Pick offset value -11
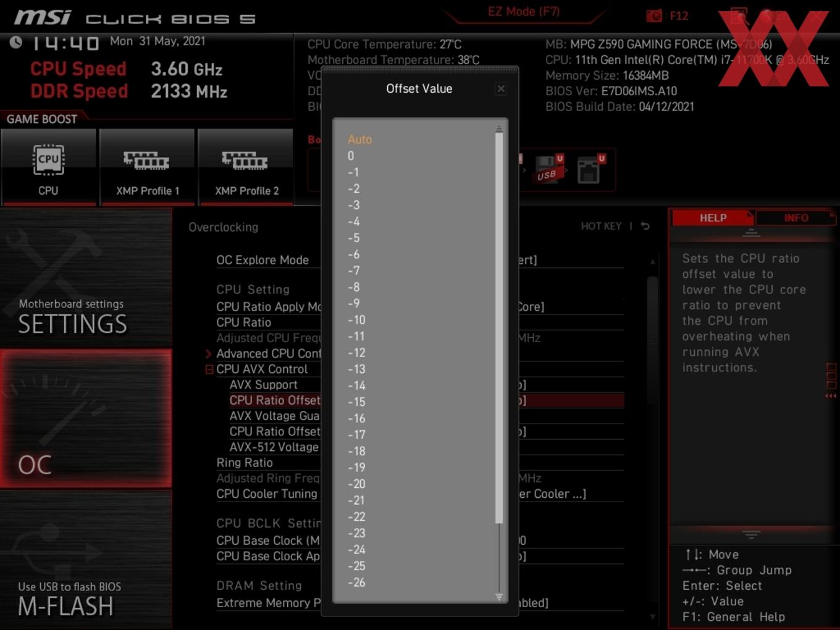Image resolution: width=840 pixels, height=630 pixels. click(x=356, y=337)
